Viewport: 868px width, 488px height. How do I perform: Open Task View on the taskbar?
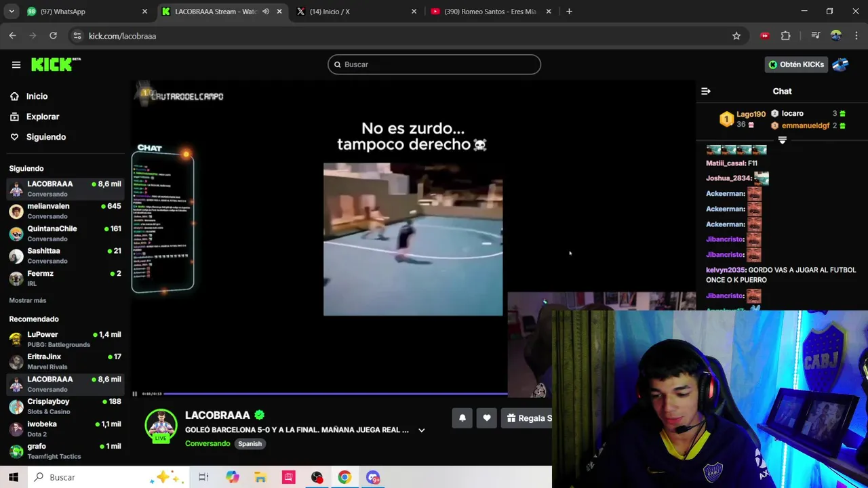[203, 477]
